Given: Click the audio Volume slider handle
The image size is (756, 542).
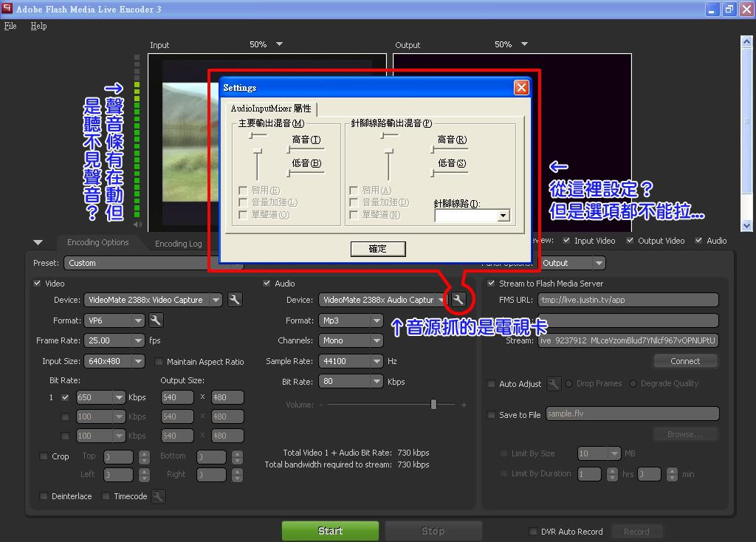Looking at the screenshot, I should (433, 405).
